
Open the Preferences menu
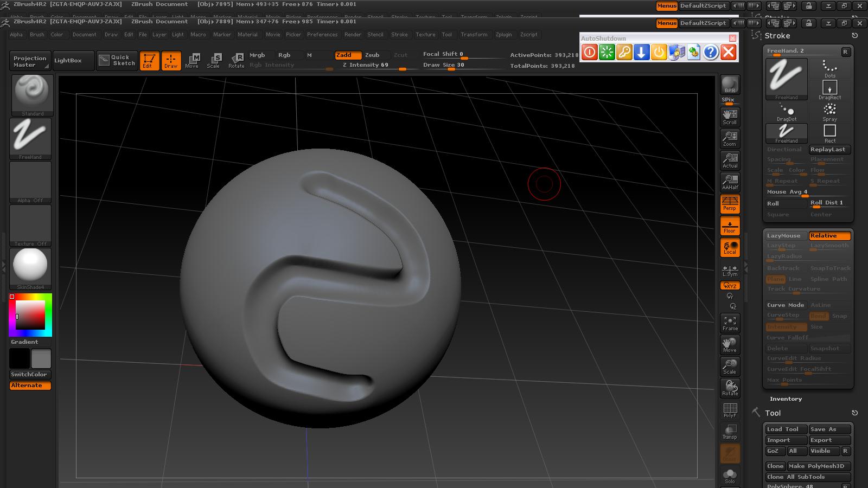coord(322,35)
